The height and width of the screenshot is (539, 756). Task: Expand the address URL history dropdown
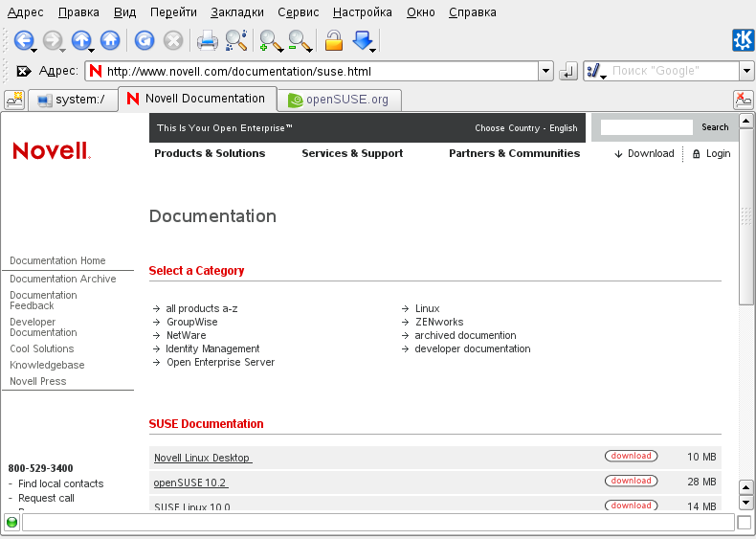(x=545, y=71)
